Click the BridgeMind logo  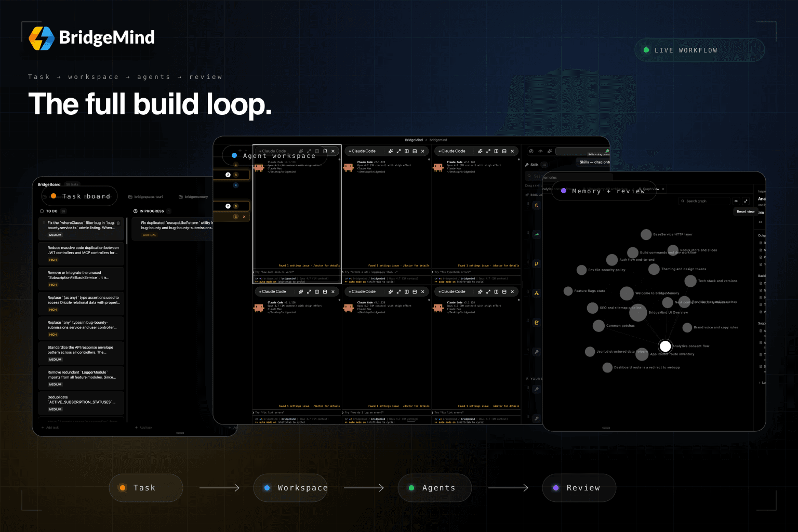[x=92, y=38]
